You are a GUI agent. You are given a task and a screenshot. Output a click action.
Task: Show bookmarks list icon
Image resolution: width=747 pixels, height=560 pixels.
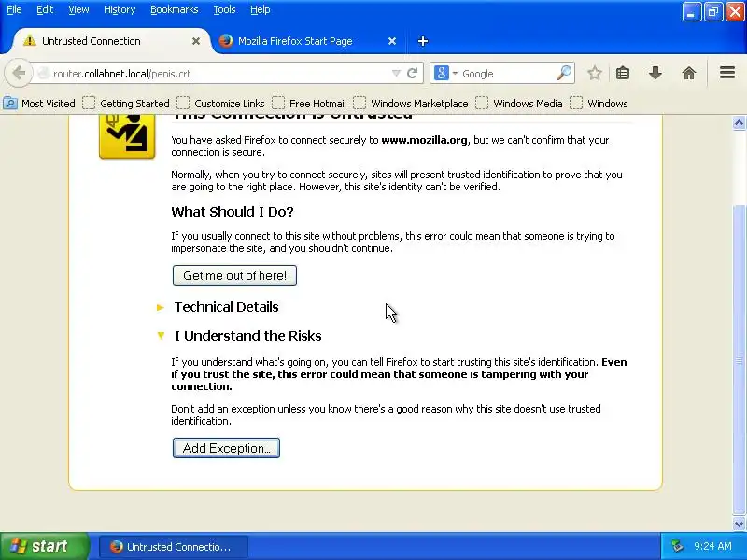[623, 74]
